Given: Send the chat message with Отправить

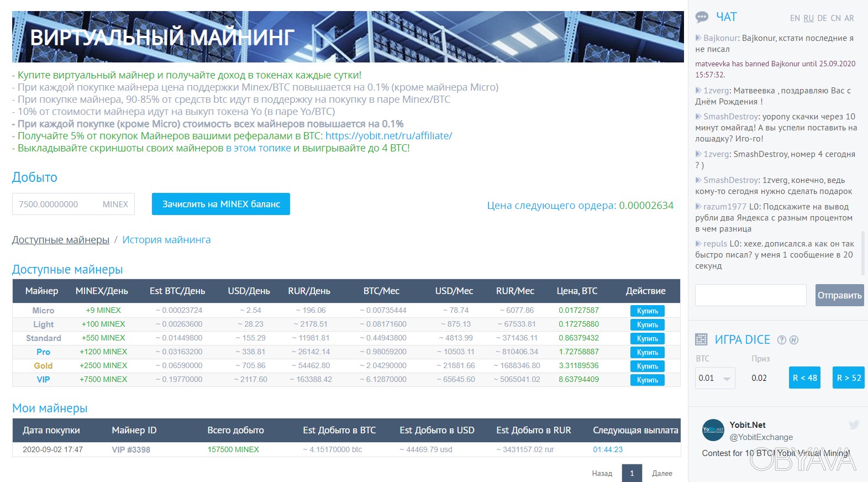Looking at the screenshot, I should pyautogui.click(x=840, y=295).
